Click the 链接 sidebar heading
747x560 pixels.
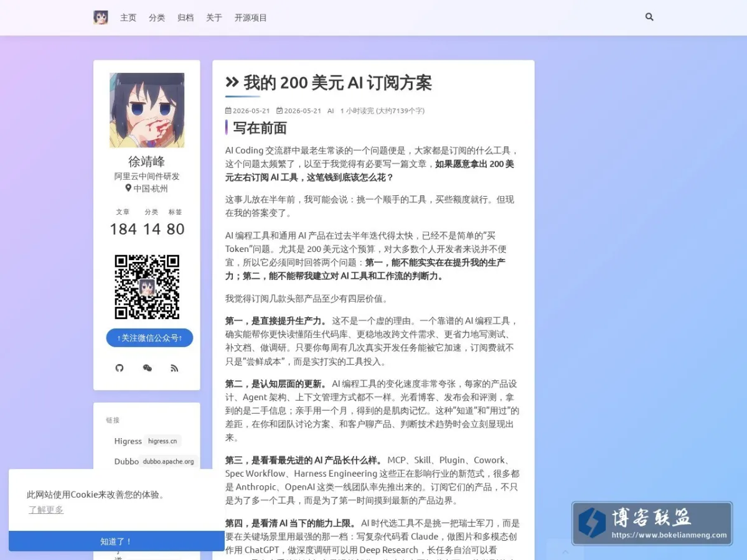tap(113, 420)
